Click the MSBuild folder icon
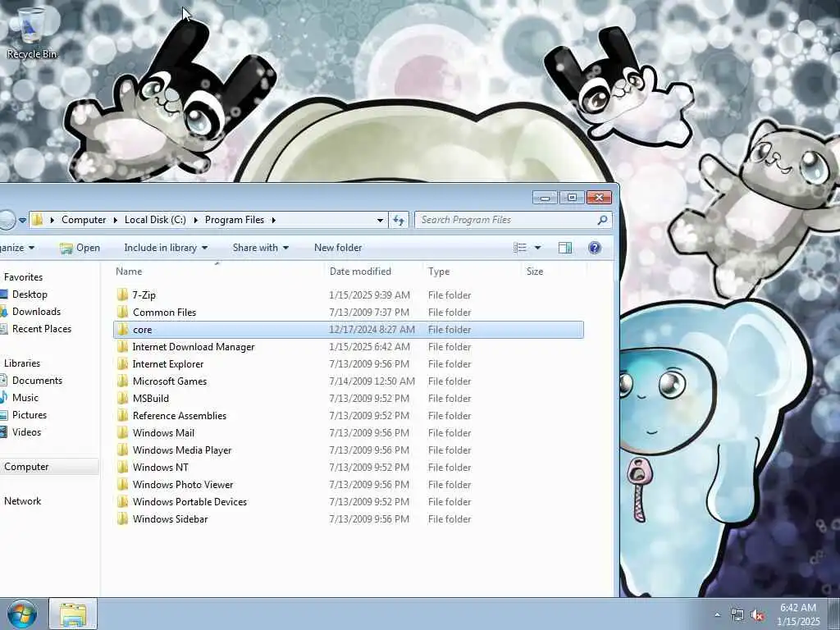840x630 pixels. [x=123, y=398]
